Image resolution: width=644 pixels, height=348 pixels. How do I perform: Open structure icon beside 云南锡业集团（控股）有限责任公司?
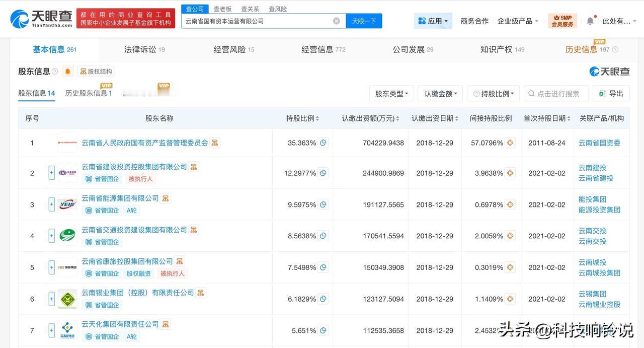(201, 293)
